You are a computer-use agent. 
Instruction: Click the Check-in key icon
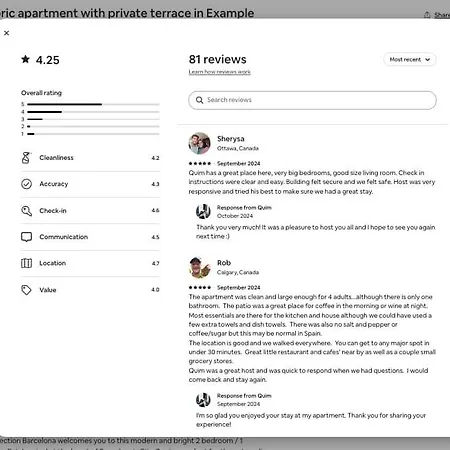click(x=26, y=211)
